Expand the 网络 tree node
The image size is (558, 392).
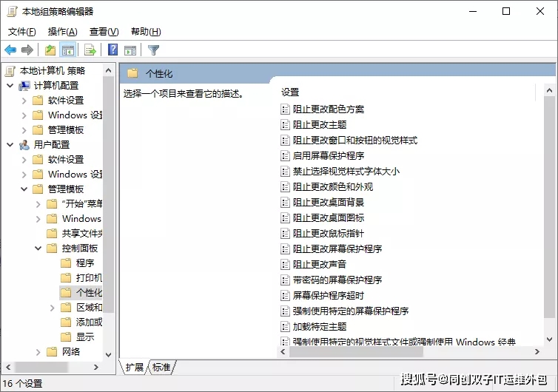tap(38, 352)
